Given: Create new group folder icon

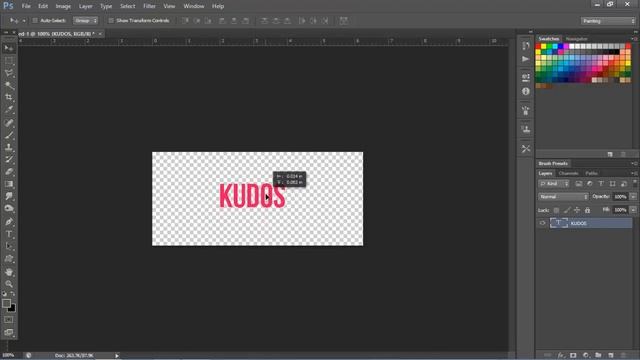Looking at the screenshot, I should click(x=598, y=355).
